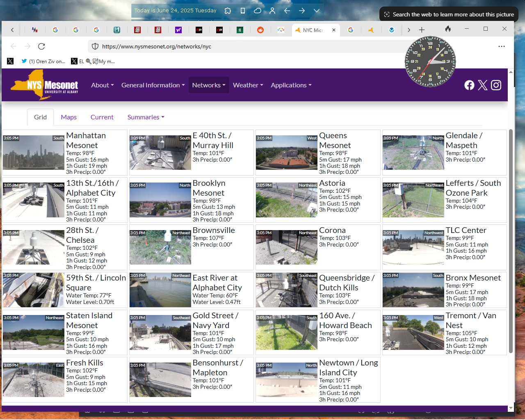Click the page's vertical scrollbar
525x420 pixels.
[x=511, y=241]
